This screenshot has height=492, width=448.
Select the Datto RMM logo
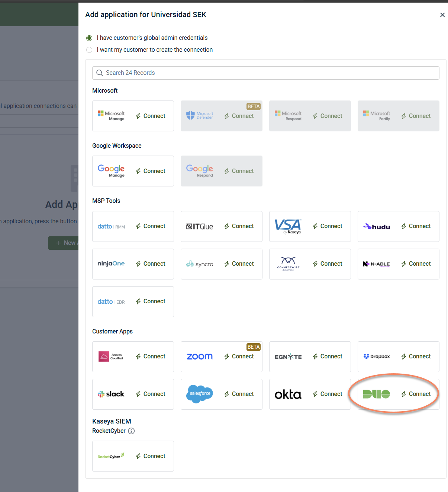[x=111, y=226]
